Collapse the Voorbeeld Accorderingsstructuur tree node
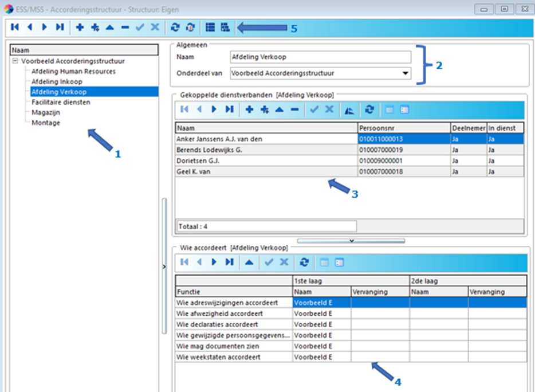Image resolution: width=535 pixels, height=392 pixels. point(15,61)
